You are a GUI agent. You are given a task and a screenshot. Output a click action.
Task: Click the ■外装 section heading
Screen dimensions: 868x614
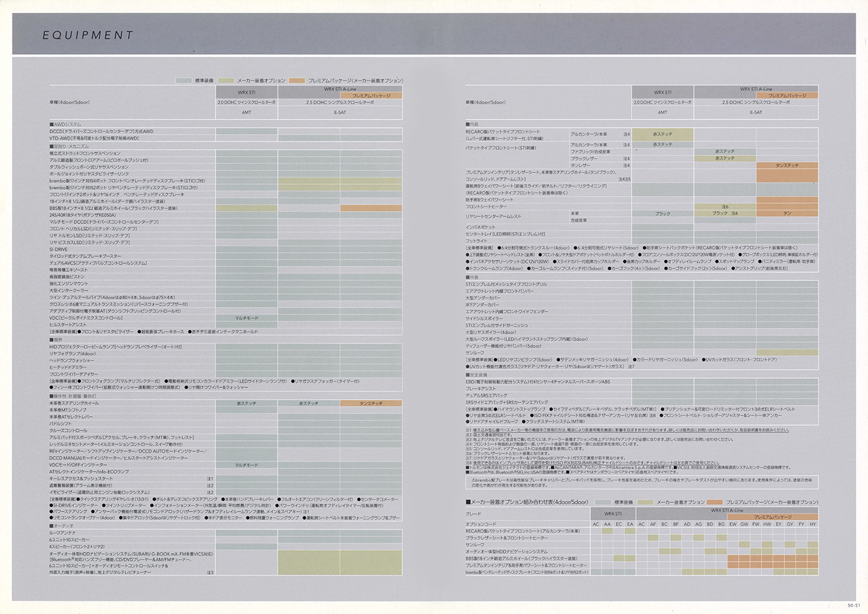[472, 277]
